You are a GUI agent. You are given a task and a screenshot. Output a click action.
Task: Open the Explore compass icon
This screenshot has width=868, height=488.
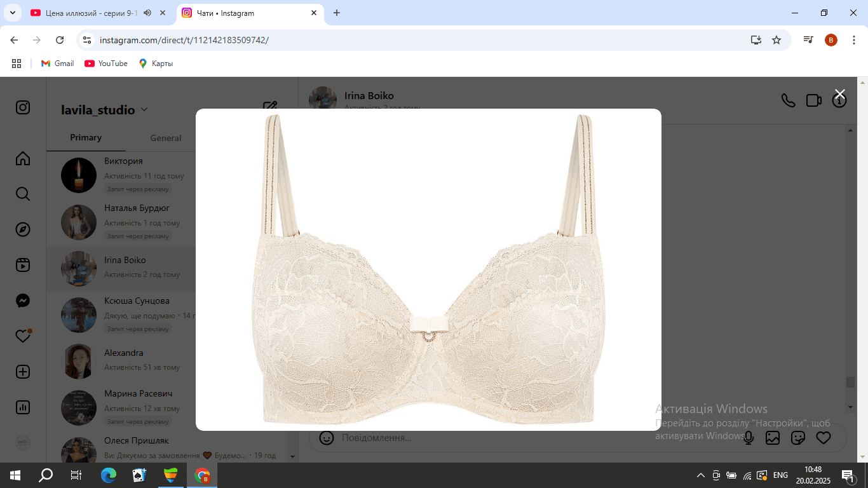click(23, 229)
